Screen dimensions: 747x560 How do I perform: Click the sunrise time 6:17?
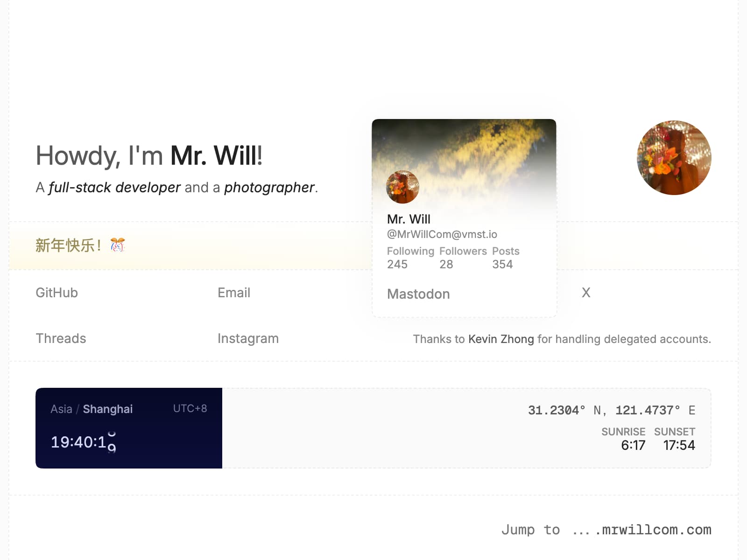point(633,445)
